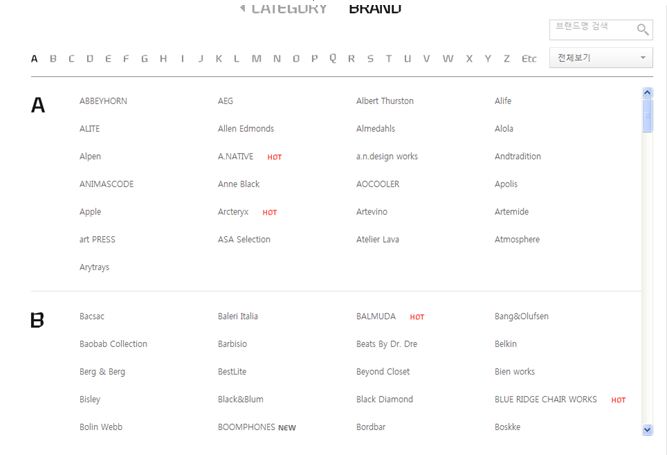Open BLUE RIDGE CHAIR WORKS brand

(545, 400)
